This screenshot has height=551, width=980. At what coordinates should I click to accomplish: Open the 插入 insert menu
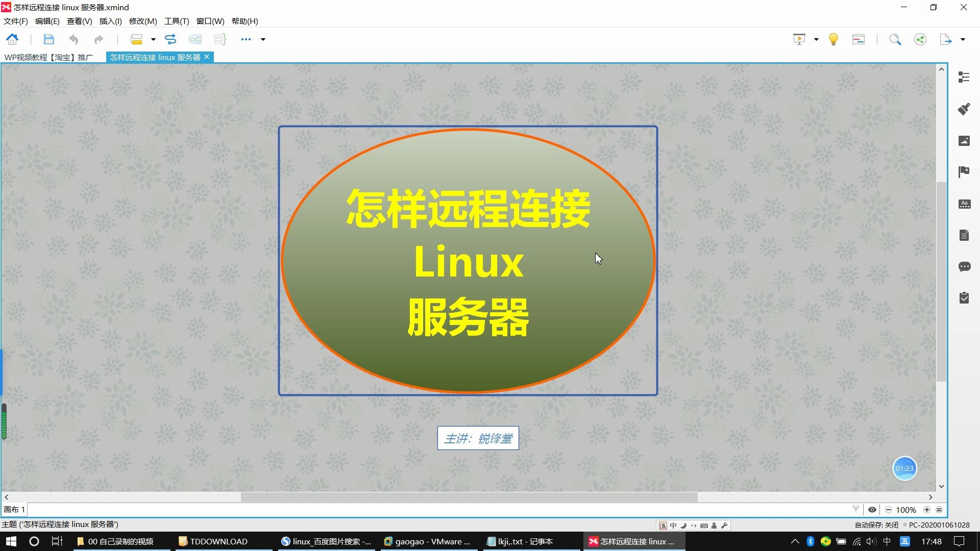tap(110, 21)
